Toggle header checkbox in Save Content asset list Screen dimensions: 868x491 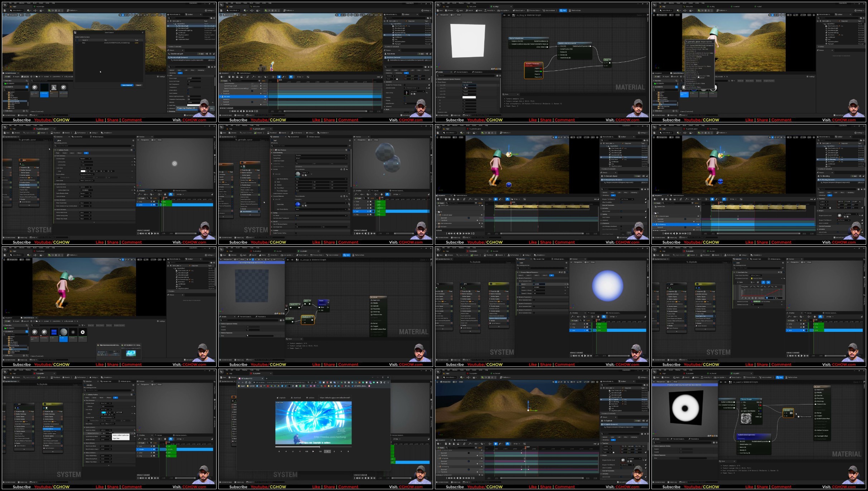point(77,40)
